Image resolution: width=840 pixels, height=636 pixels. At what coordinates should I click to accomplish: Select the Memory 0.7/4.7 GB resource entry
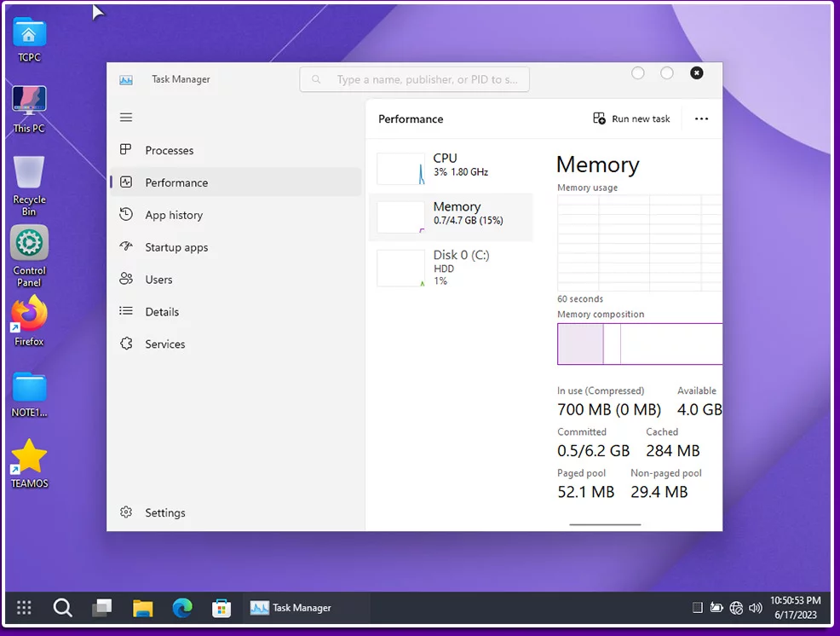coord(451,217)
